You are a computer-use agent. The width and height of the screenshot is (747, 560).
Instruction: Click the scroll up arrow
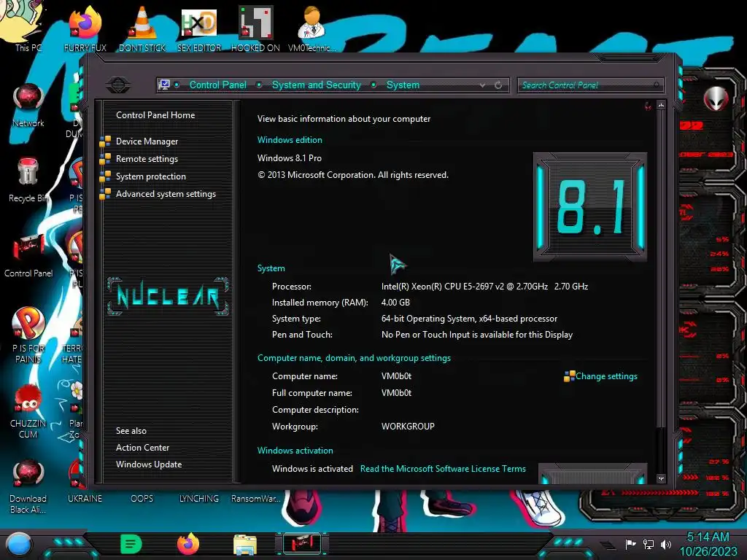point(661,105)
